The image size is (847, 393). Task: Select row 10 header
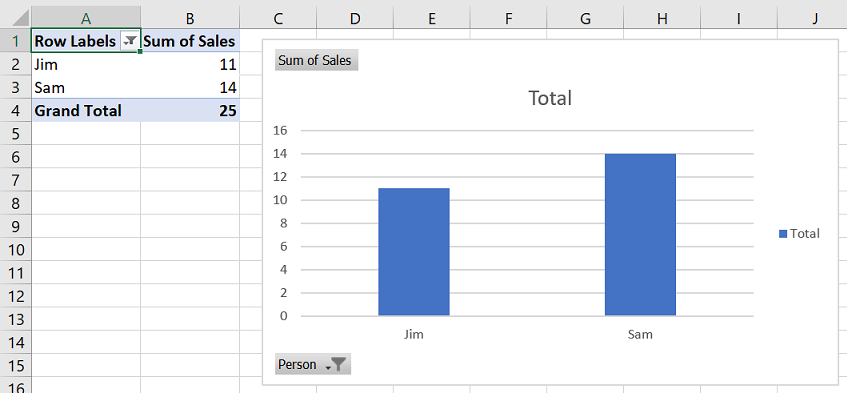(x=16, y=250)
